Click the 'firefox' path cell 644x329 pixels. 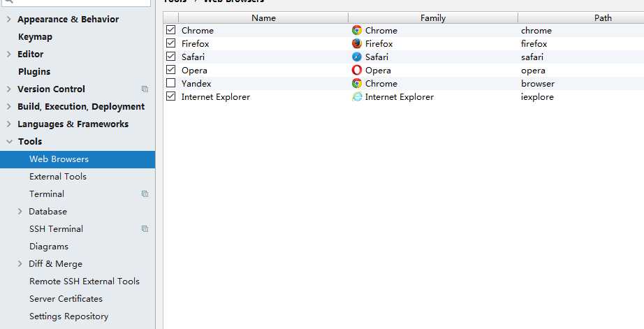580,43
